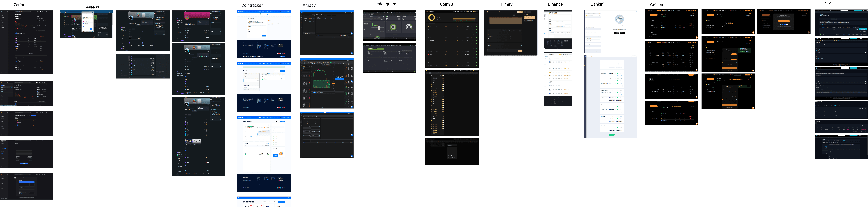Viewport: 868px width, 207px height.
Task: Select the FTX section label
Action: (x=828, y=2)
